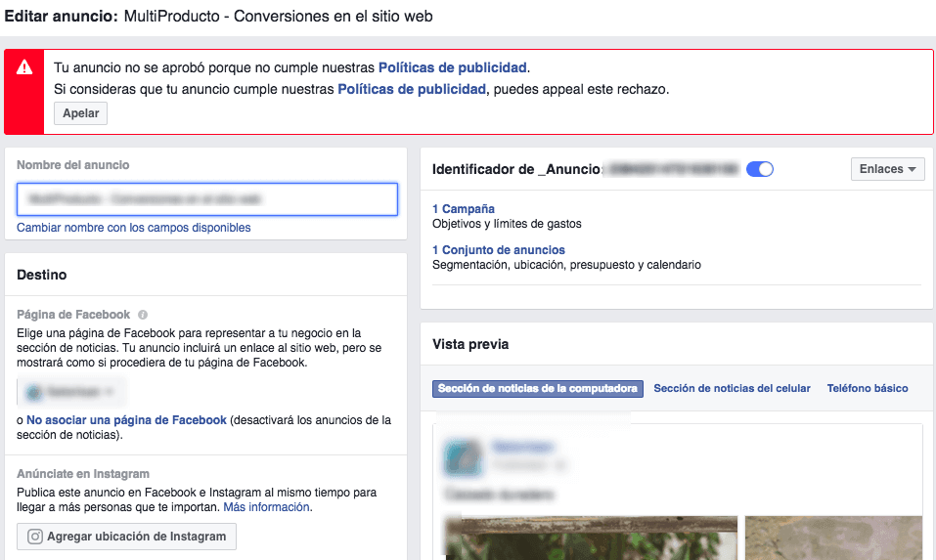Click the Destino section heading
Viewport: 936px width, 560px height.
tap(42, 275)
